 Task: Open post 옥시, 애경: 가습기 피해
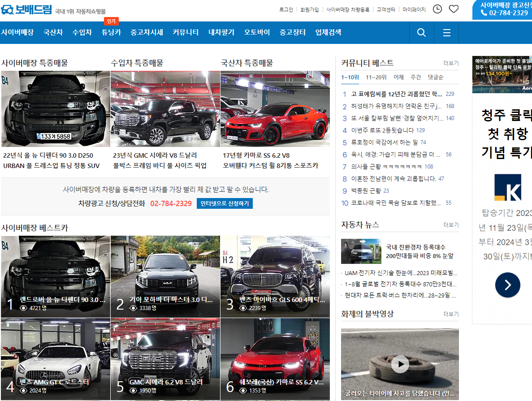(395, 155)
